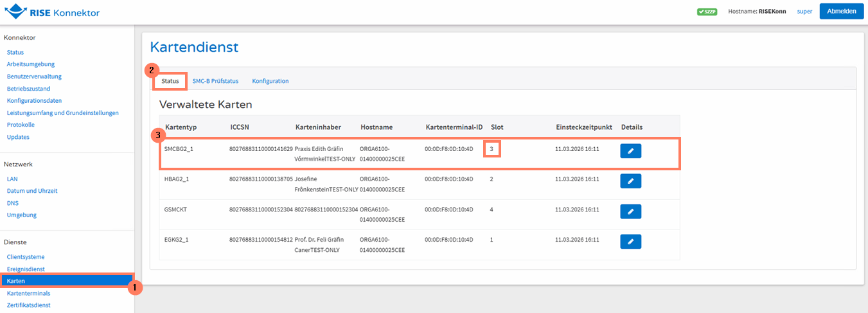
Task: Click cardholder Praxis Edith Gräfin Vörmwinkel
Action: (x=325, y=154)
